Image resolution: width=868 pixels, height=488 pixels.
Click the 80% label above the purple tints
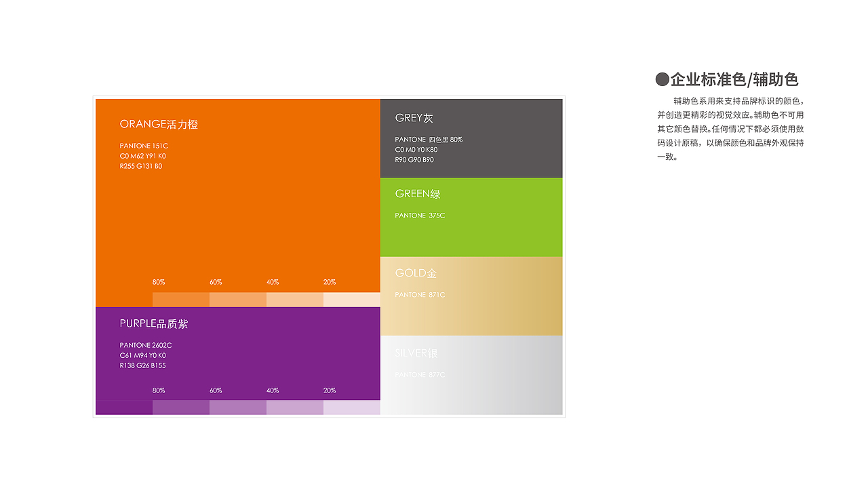pyautogui.click(x=159, y=390)
